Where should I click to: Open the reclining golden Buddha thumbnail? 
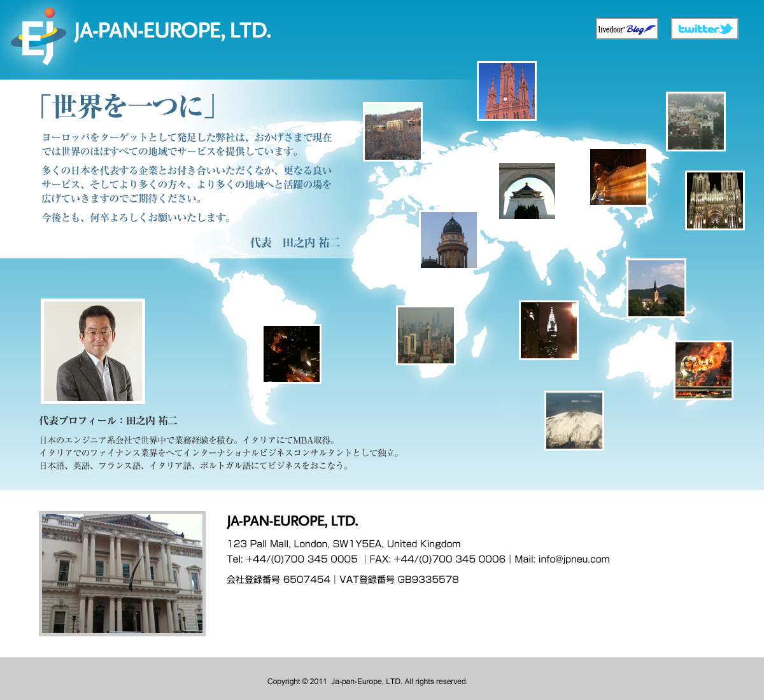[x=618, y=177]
